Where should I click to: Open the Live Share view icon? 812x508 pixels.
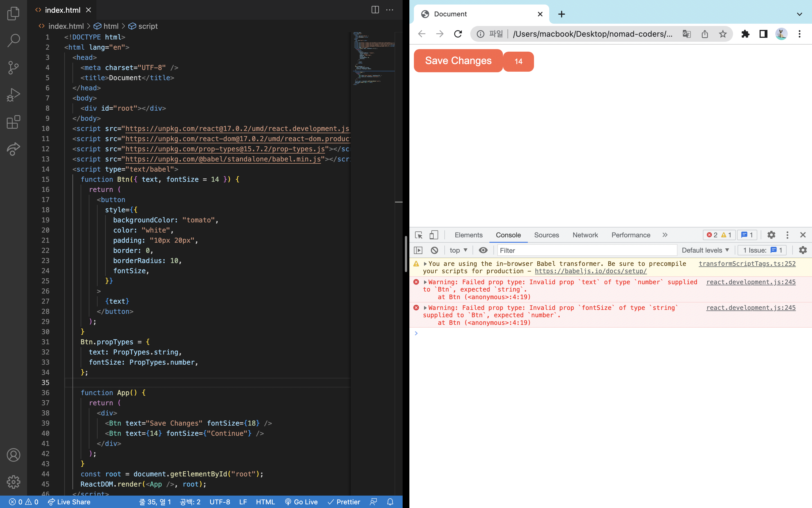click(x=14, y=149)
